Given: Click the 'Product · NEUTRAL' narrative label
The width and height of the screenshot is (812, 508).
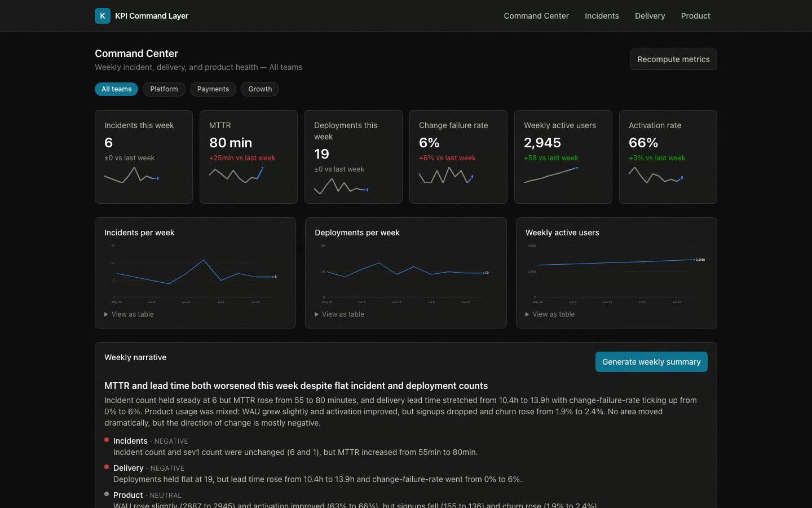Looking at the screenshot, I should [147, 495].
